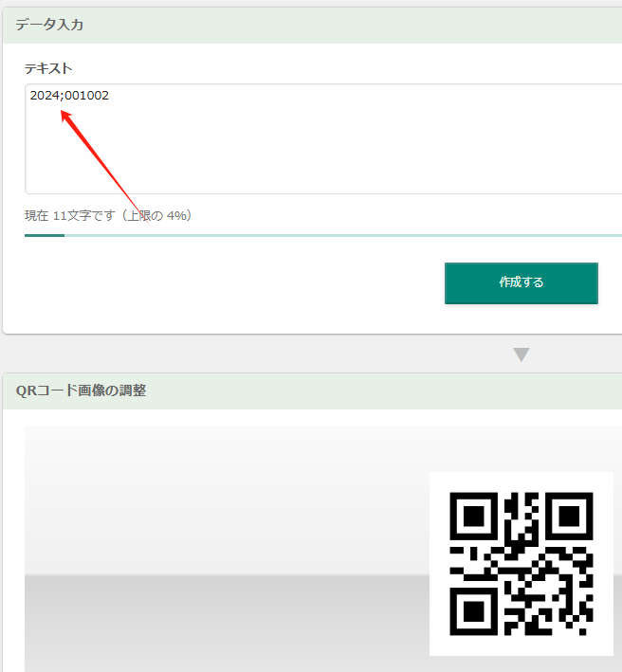Image resolution: width=622 pixels, height=672 pixels.
Task: Click the QR code's top-right finder square
Action: coord(569,516)
